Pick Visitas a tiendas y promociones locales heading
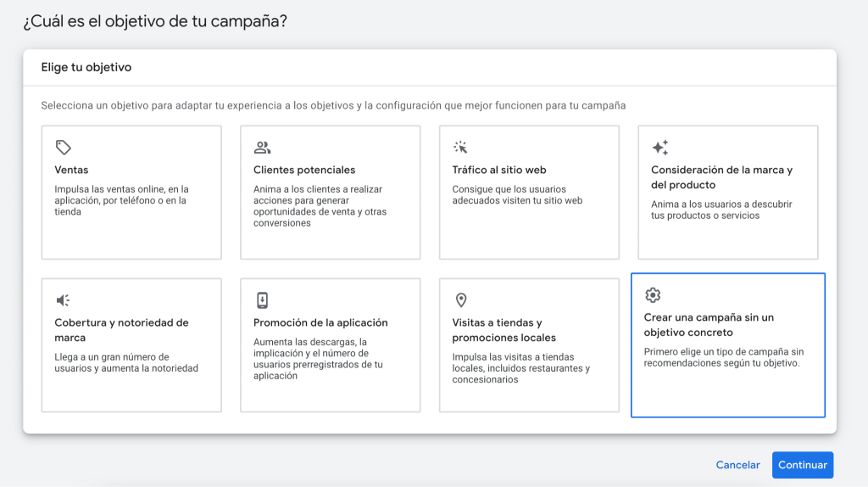This screenshot has height=487, width=868. coord(504,330)
